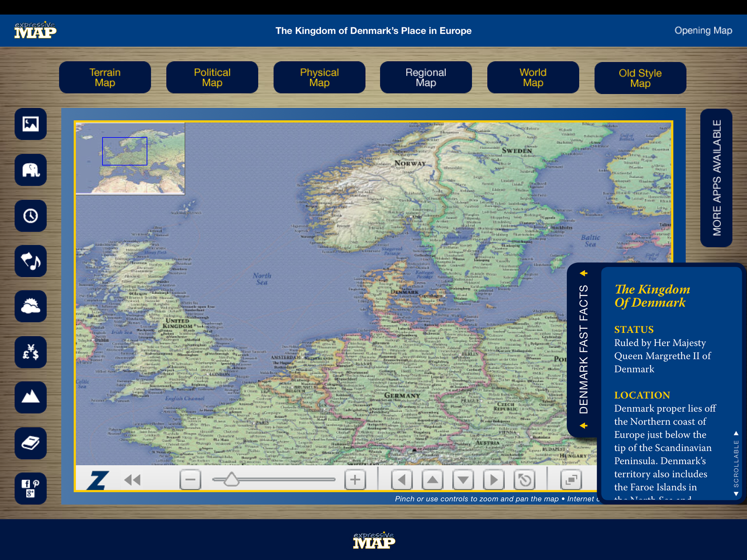
Task: Open social sharing Facebook Google+ icon
Action: click(30, 488)
